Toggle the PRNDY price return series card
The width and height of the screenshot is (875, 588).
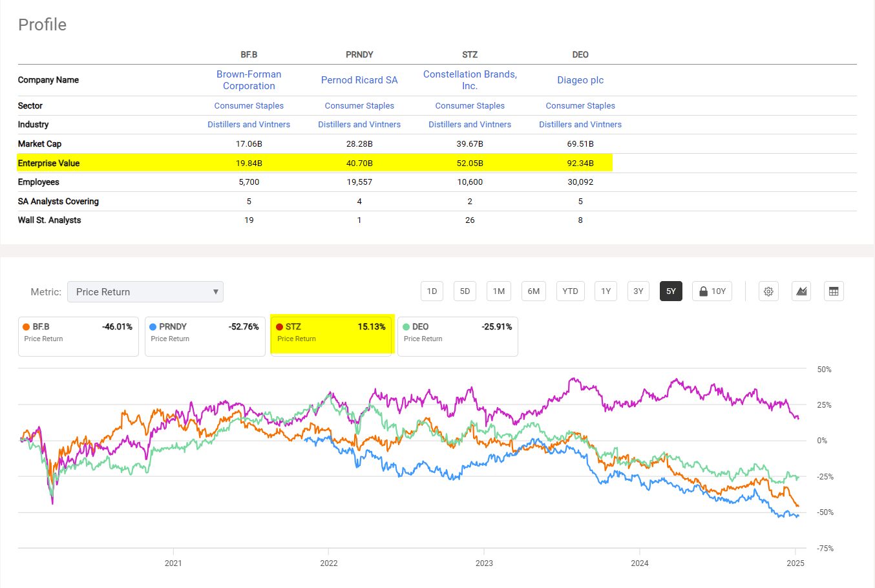(x=205, y=336)
